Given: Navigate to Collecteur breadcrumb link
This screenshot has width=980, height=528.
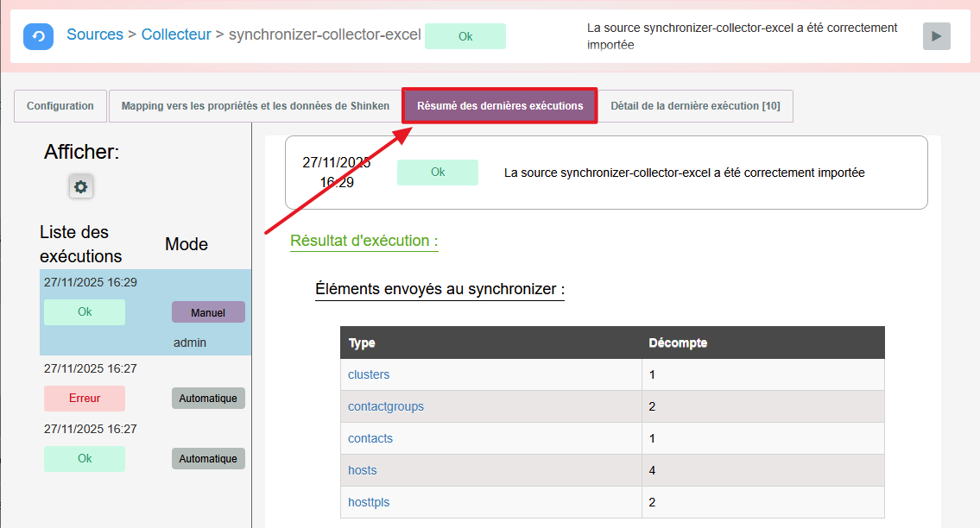Looking at the screenshot, I should coord(176,35).
